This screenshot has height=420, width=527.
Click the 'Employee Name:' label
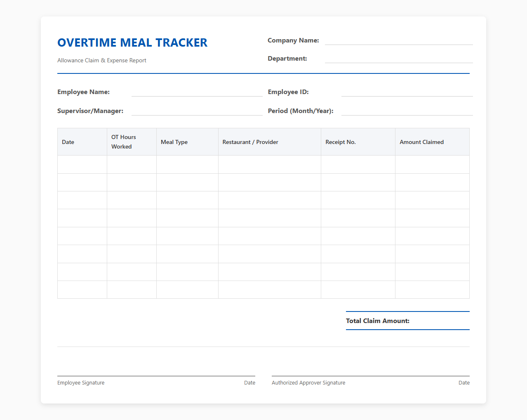tap(83, 92)
